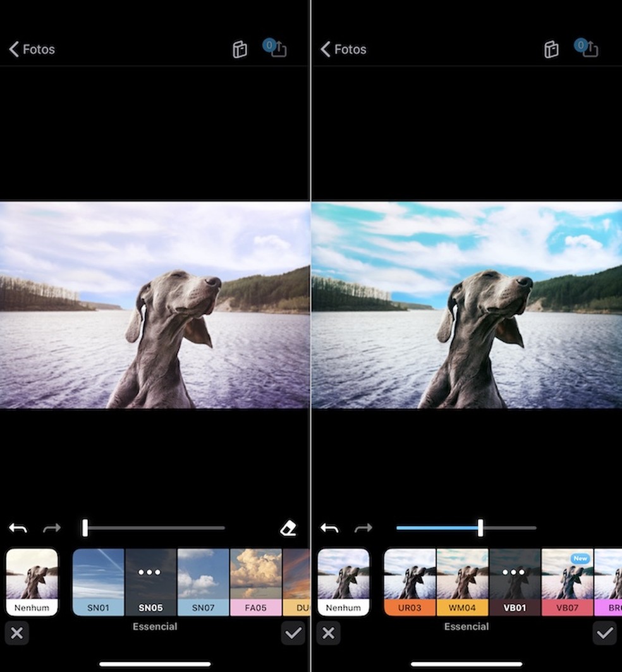This screenshot has height=672, width=622.
Task: Select the WM04 yellow filter preset
Action: tap(463, 580)
